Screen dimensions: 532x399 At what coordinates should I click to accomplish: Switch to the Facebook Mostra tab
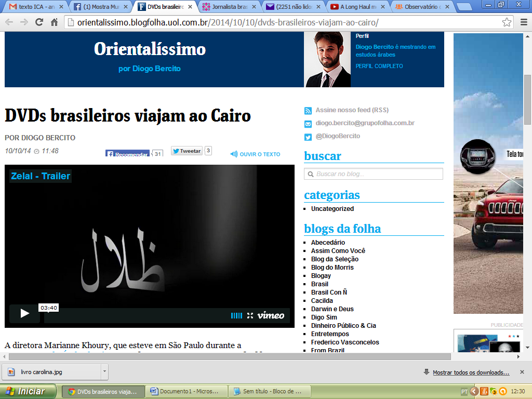pos(101,7)
